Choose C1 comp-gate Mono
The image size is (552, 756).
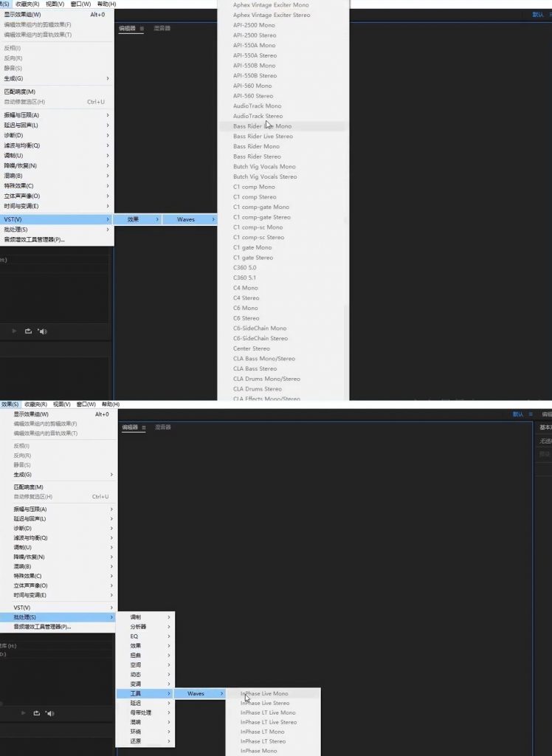pos(261,207)
